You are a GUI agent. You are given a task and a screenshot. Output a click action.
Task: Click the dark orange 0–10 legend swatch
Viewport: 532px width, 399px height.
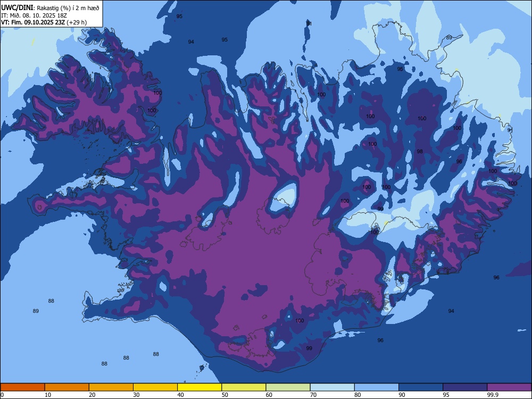22,387
